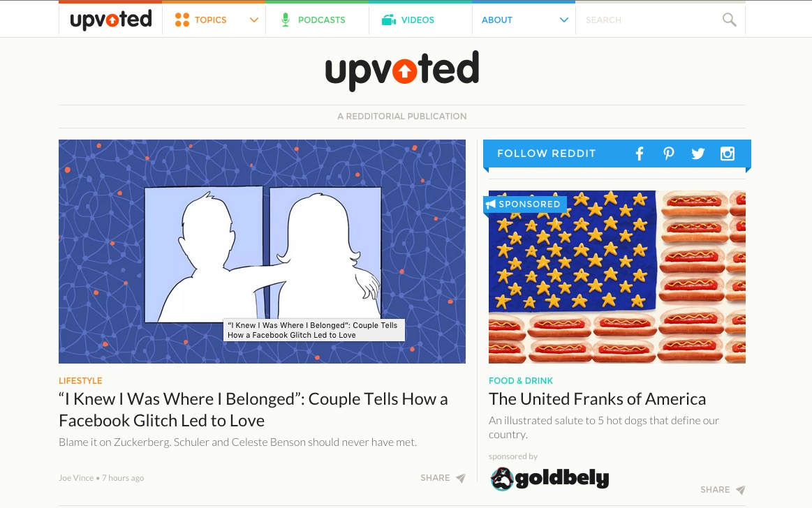Open The United Franks of America headline
Screen dimensions: 812x508
[597, 399]
